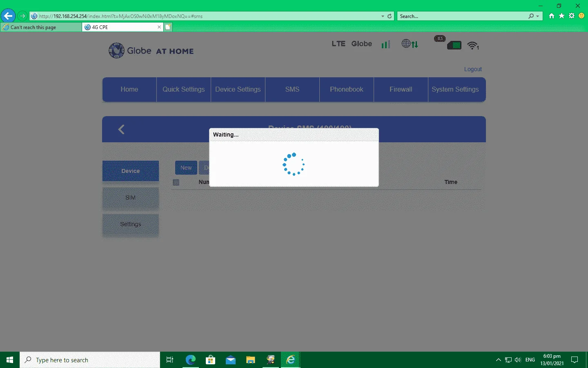Switch to the "Can't reach this page" tab

(x=41, y=27)
